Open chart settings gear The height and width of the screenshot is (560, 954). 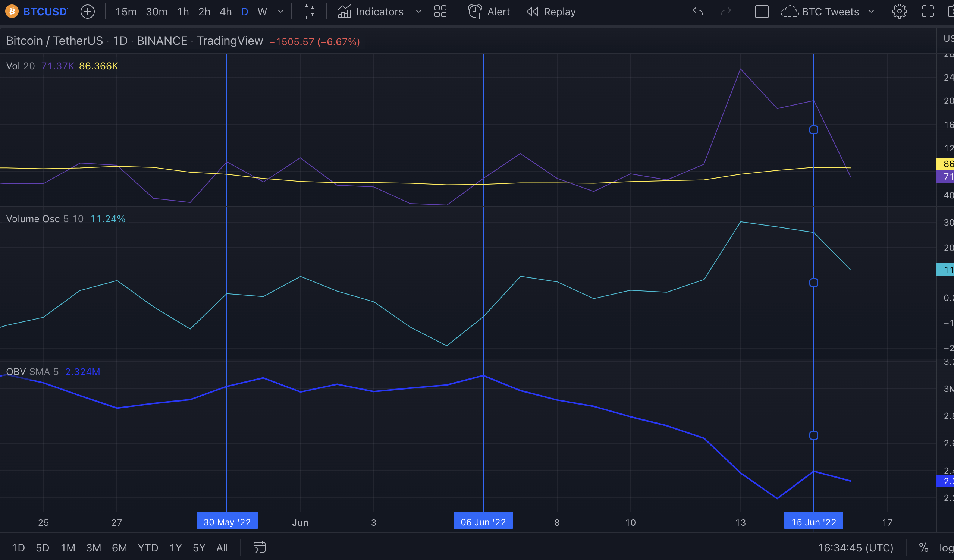(x=899, y=12)
